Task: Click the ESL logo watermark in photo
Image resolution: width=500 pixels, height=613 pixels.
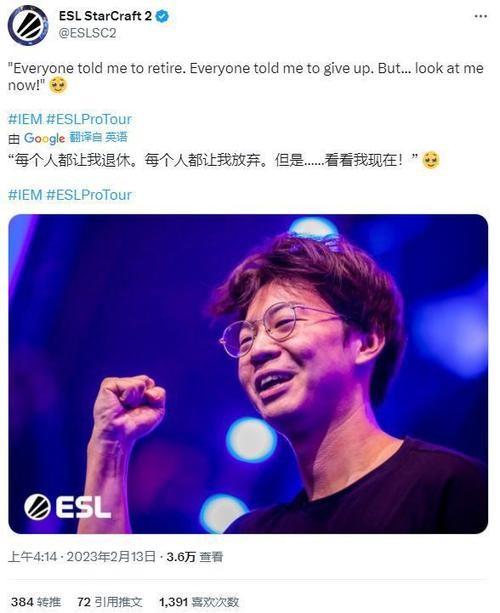Action: point(67,507)
